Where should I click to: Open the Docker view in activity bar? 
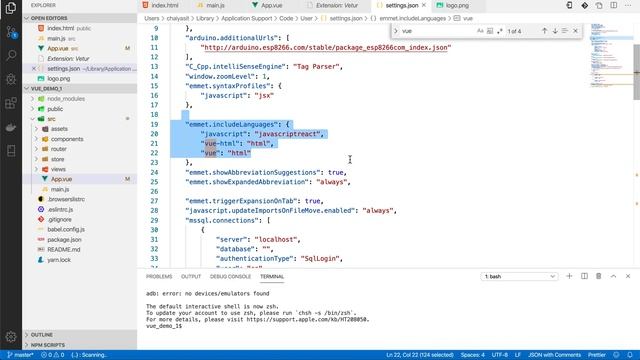(x=11, y=127)
